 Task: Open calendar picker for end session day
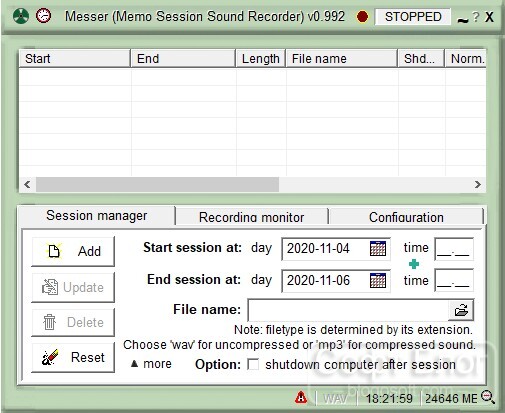378,280
